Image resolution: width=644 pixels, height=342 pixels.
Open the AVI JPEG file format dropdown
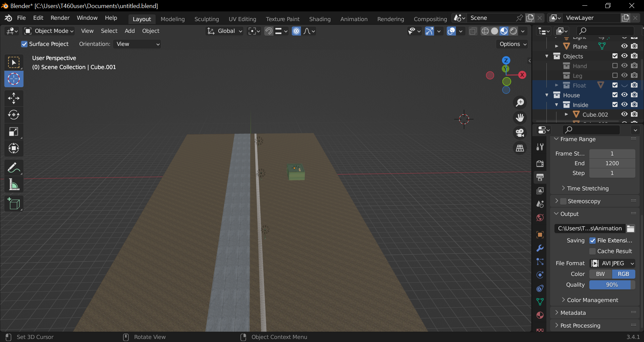tap(612, 263)
